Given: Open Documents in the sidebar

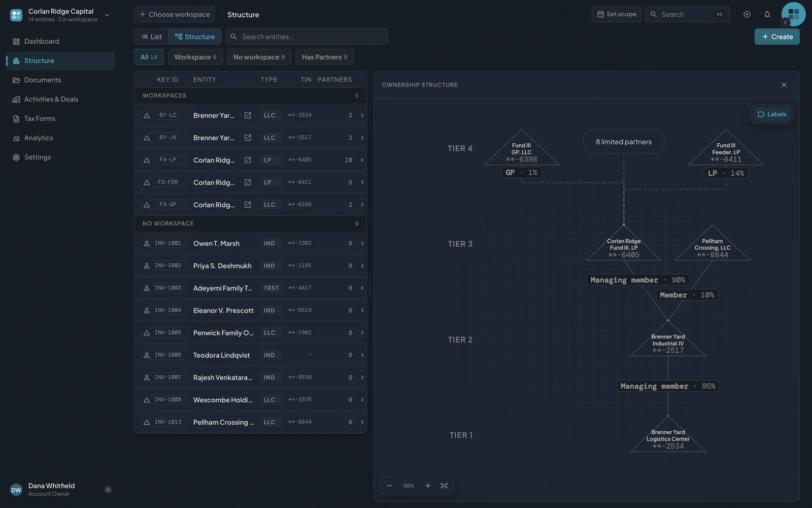Looking at the screenshot, I should (x=60, y=80).
